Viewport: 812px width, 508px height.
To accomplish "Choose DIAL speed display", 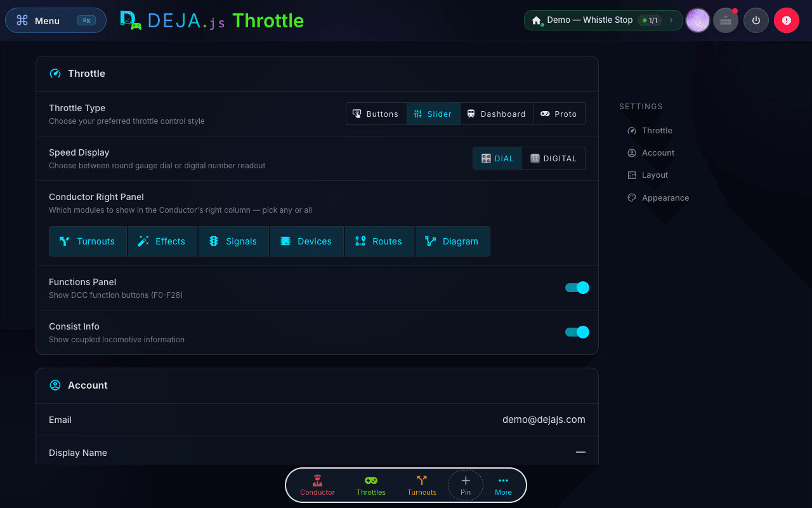I will pos(497,158).
